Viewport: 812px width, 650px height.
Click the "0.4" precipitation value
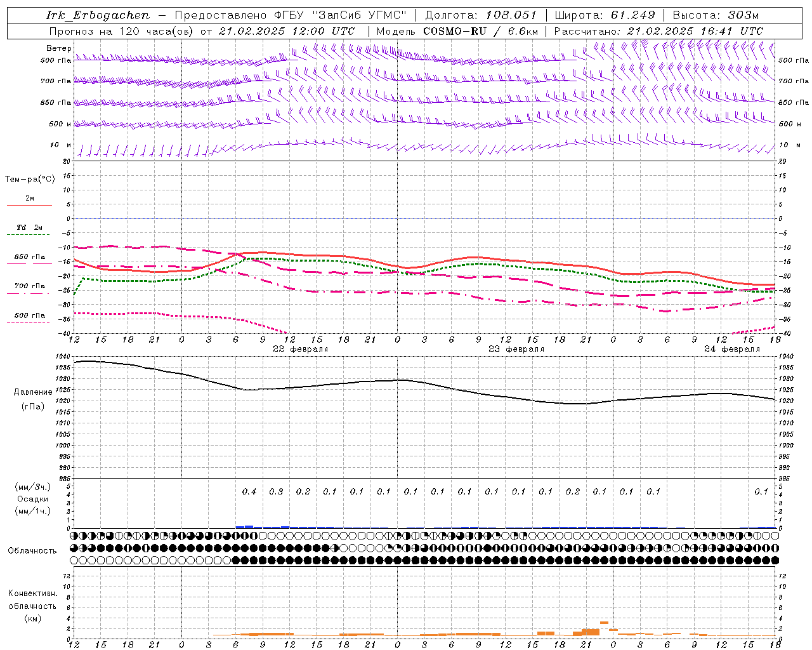point(249,491)
